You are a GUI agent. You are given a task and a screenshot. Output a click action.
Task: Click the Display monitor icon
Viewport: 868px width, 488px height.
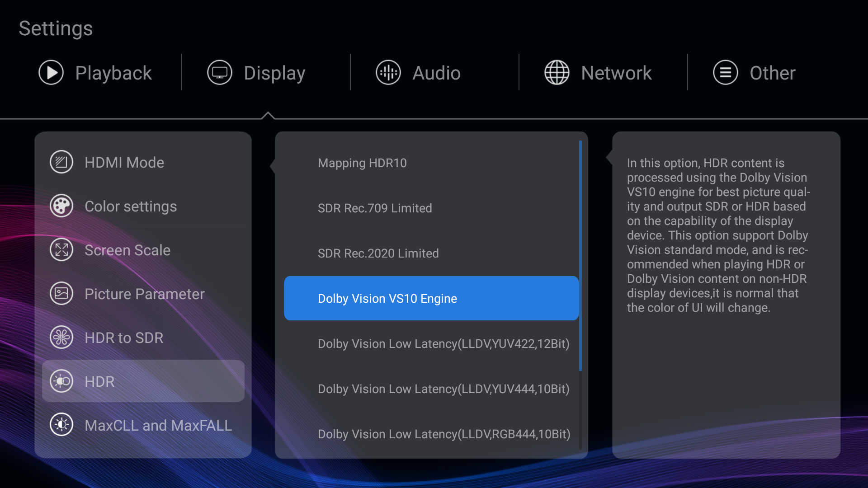pos(220,72)
